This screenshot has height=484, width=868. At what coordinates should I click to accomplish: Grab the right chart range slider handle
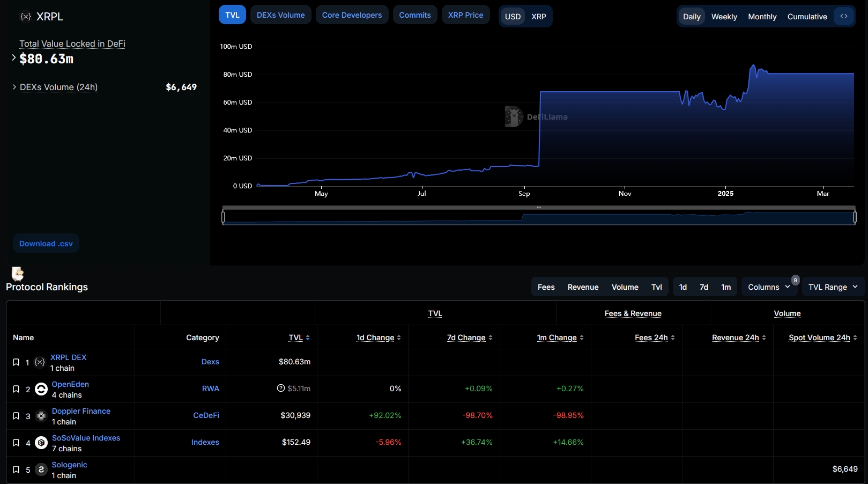pyautogui.click(x=855, y=217)
